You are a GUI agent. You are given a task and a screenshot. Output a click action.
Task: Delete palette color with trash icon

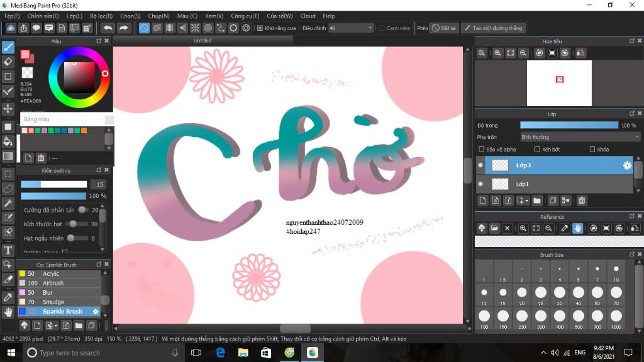coord(41,158)
